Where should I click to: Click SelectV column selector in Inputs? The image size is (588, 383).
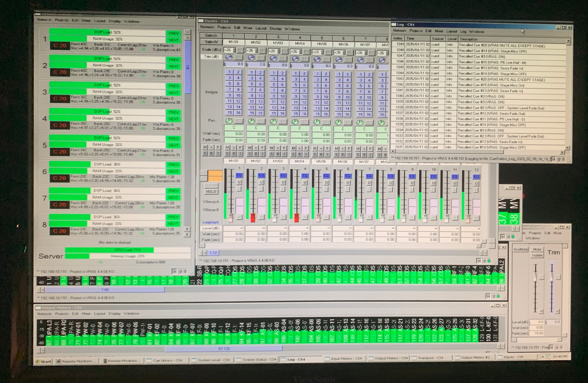tap(211, 42)
